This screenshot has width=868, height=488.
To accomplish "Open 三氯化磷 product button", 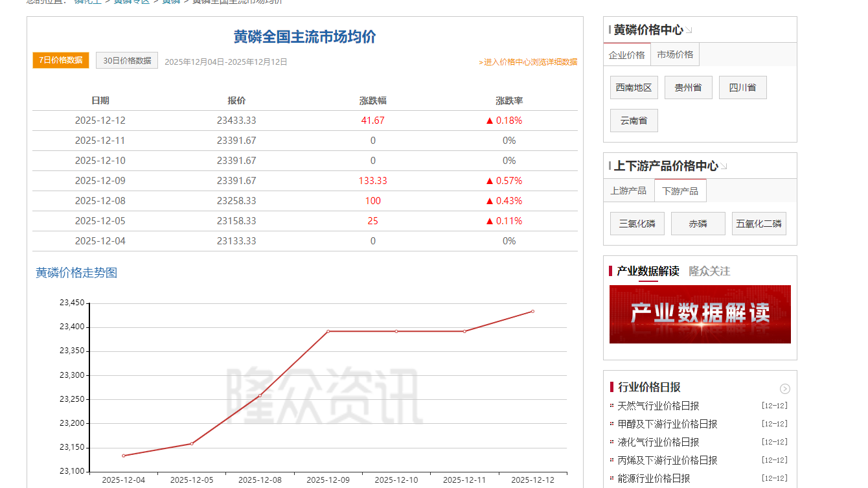I will (637, 224).
